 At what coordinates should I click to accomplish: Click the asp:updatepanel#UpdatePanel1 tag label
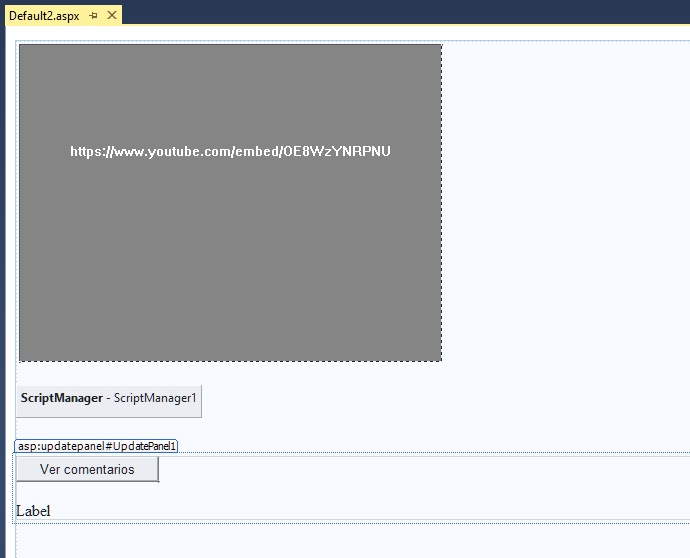[96, 446]
